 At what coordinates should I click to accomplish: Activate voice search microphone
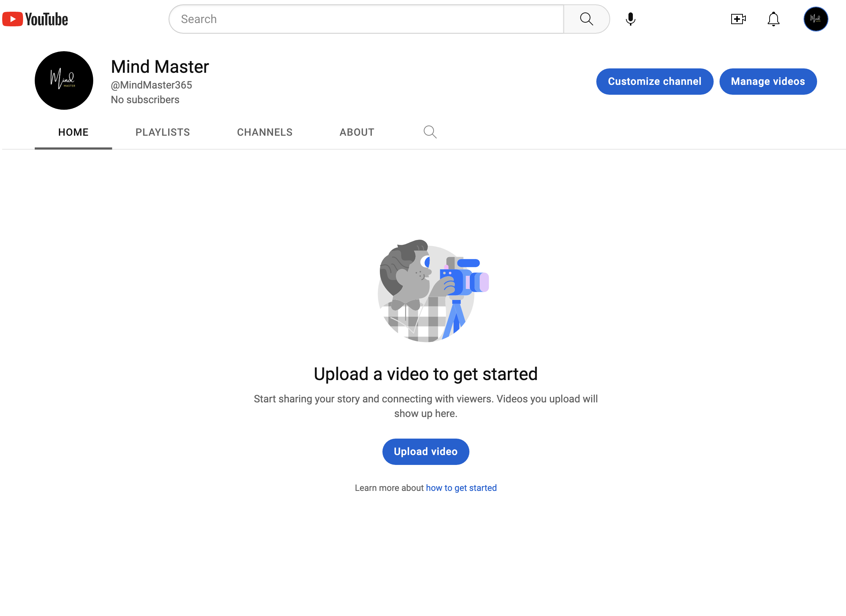630,19
